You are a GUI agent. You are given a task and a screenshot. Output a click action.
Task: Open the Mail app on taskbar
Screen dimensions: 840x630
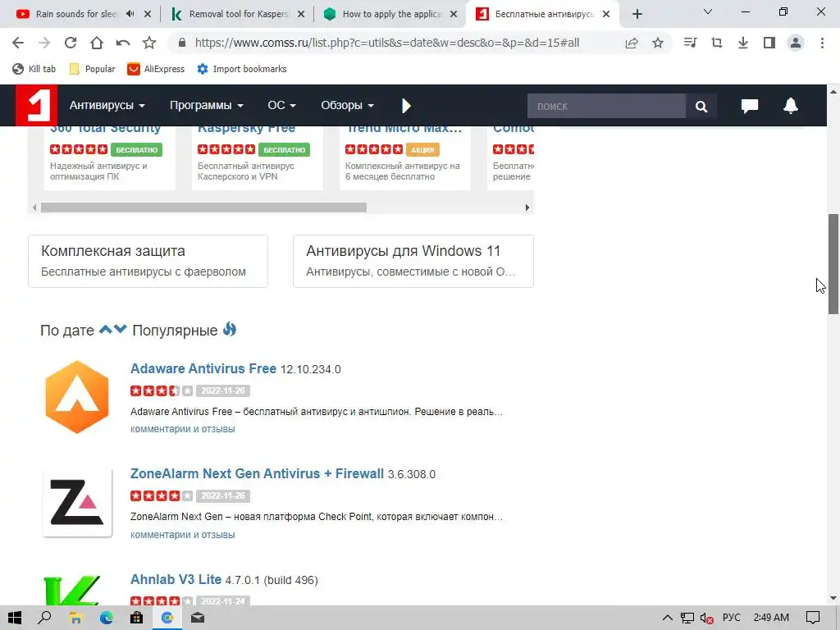pyautogui.click(x=198, y=618)
